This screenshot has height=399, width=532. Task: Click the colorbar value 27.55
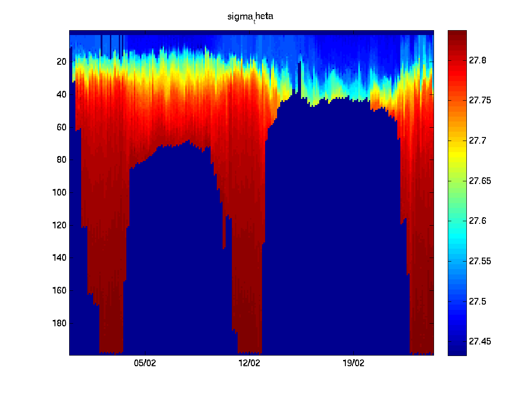tap(480, 261)
